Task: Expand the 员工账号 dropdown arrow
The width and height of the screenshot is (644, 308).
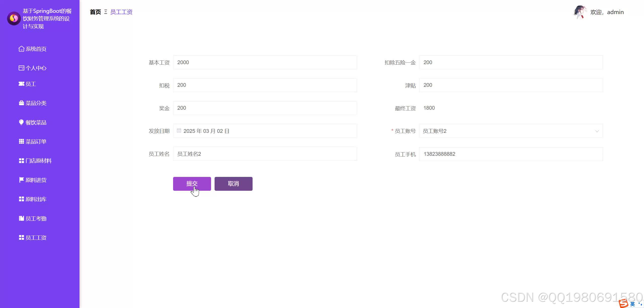Action: (597, 131)
